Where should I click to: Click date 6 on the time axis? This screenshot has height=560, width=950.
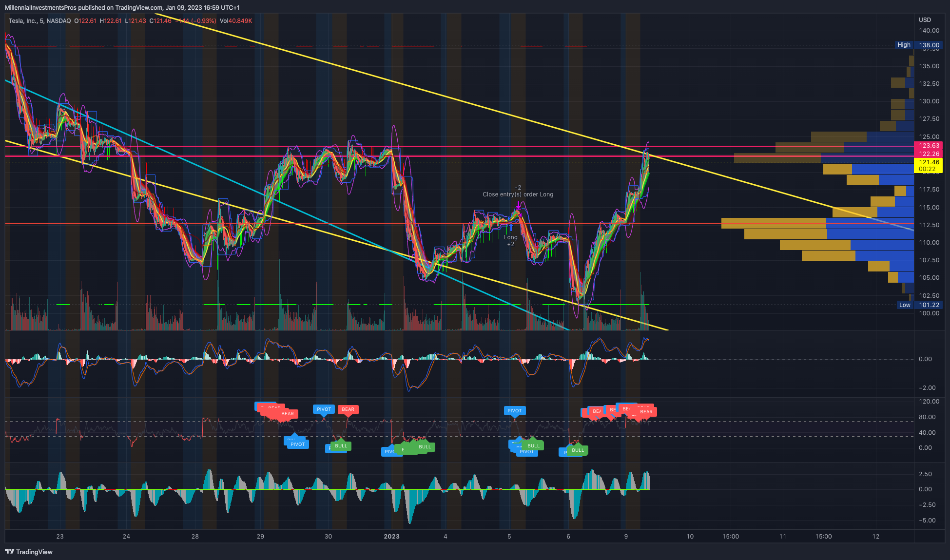coord(568,537)
